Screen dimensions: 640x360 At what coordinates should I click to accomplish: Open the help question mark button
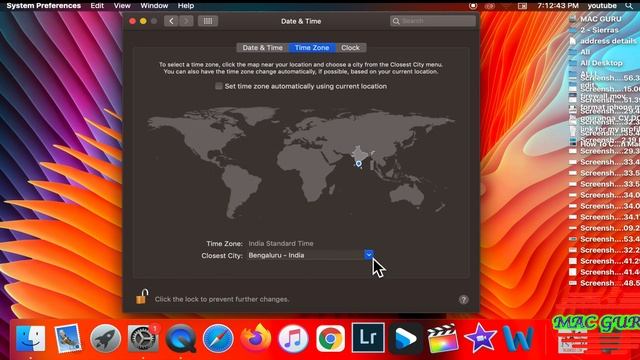tap(463, 300)
